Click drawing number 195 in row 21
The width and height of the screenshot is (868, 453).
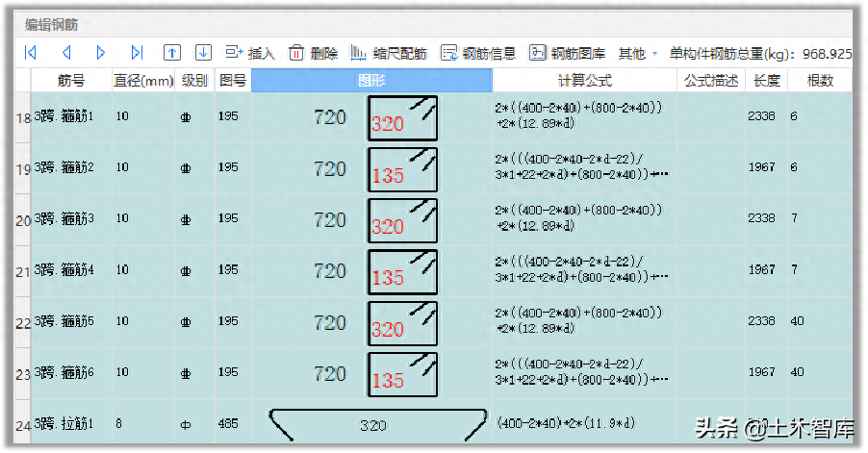tap(228, 269)
